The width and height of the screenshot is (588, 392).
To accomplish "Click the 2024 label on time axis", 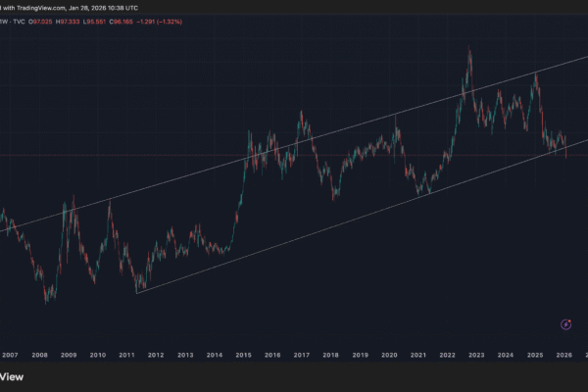I will [x=505, y=354].
